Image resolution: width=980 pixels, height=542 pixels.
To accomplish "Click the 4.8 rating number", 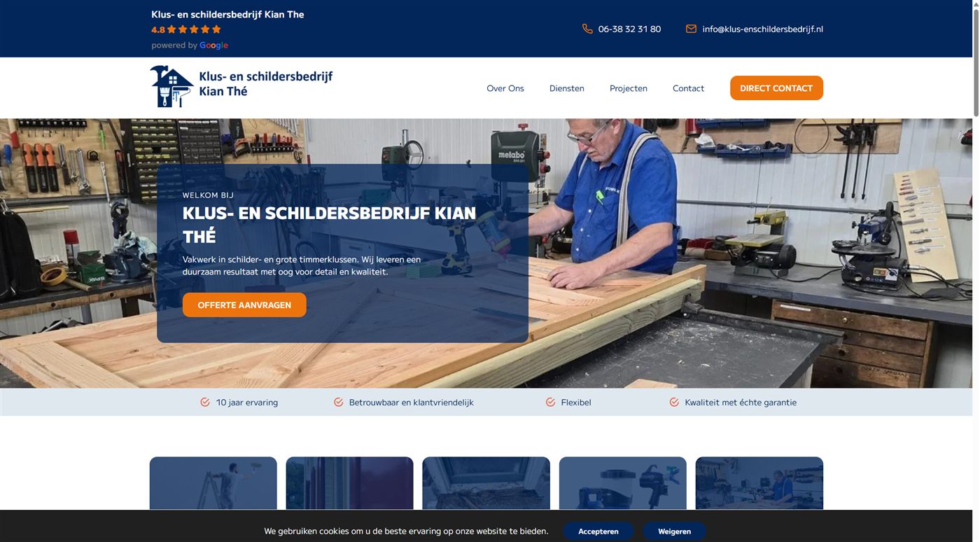I will click(x=158, y=29).
